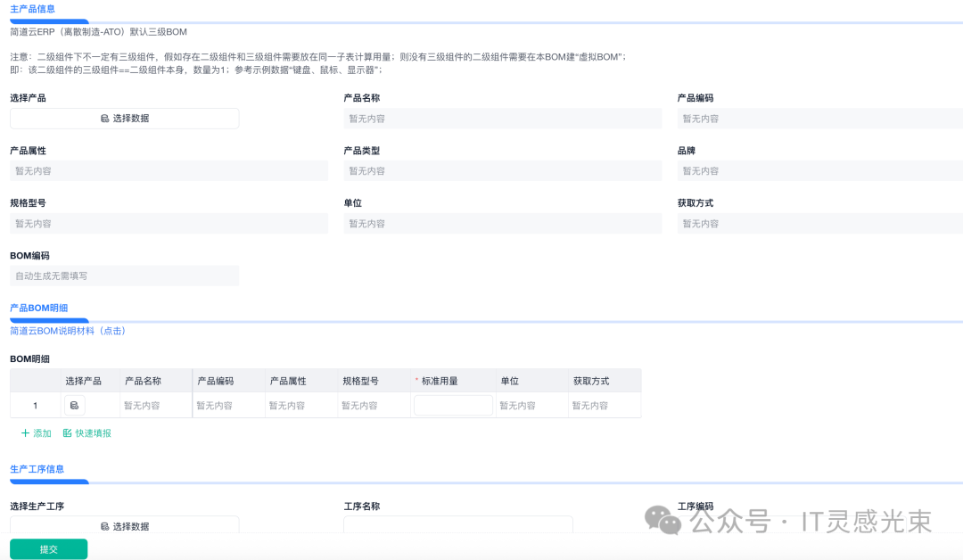Select the 产品BOM明细 section tab
Screen dimensions: 963x560
coord(39,308)
